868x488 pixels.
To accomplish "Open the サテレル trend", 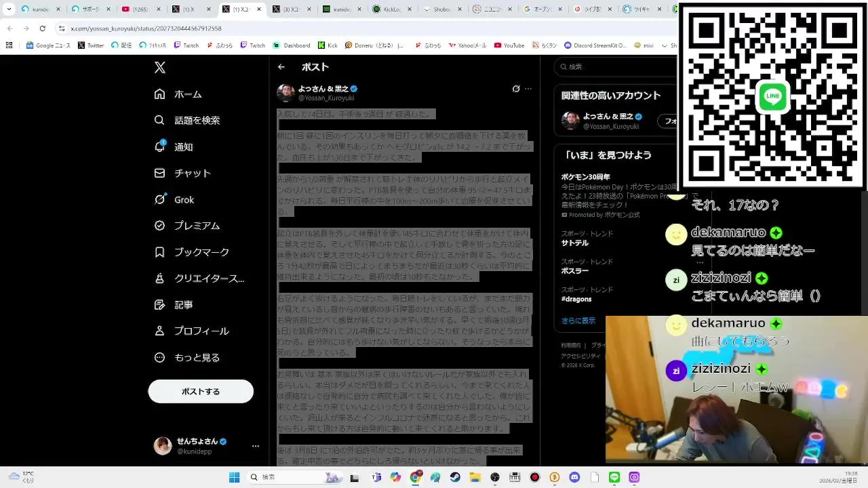I will [x=575, y=243].
